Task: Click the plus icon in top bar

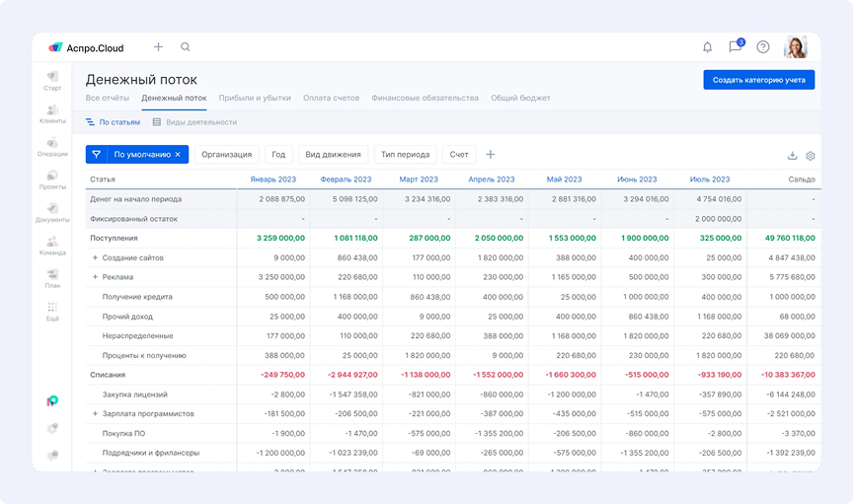Action: (x=158, y=47)
